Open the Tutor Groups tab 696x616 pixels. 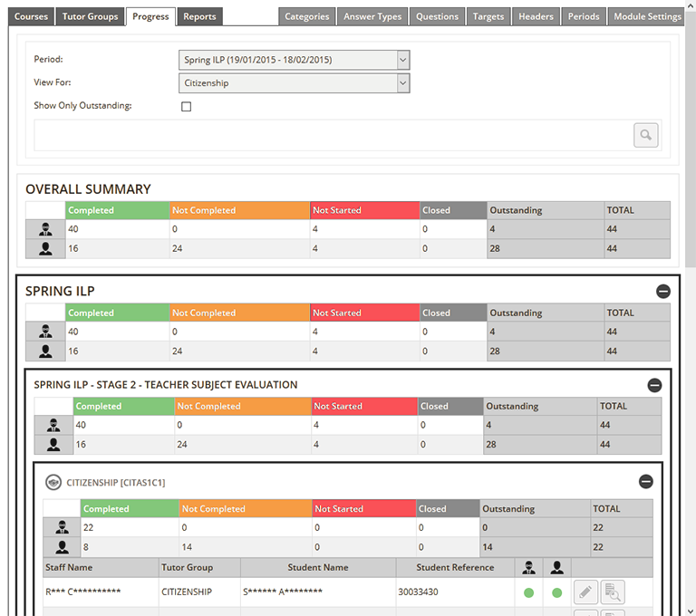point(90,16)
